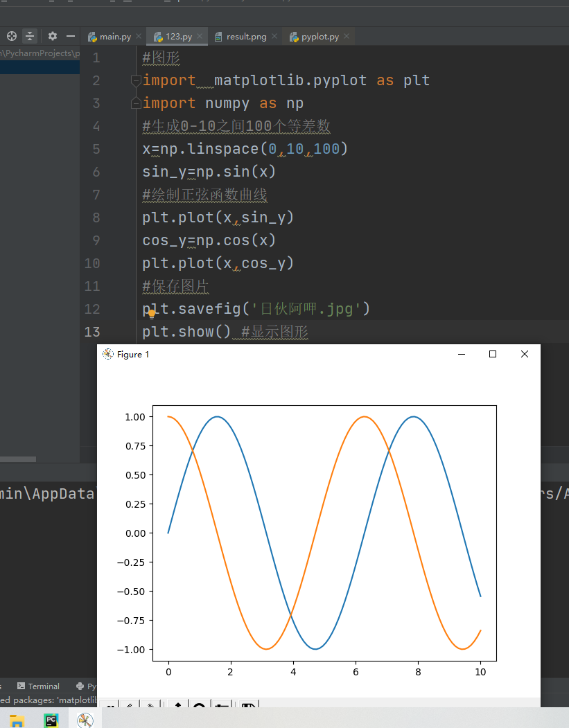The image size is (569, 728).
Task: Minimize the Figure 1 window
Action: (x=462, y=354)
